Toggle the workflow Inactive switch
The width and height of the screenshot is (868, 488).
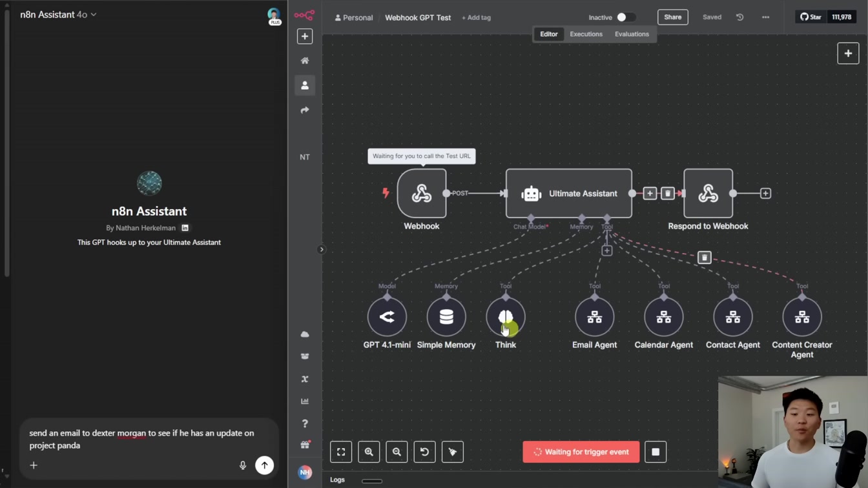click(x=625, y=17)
